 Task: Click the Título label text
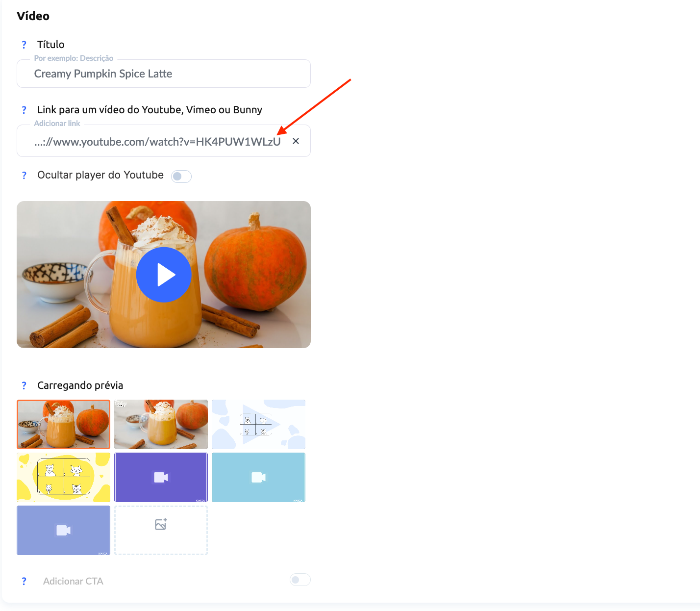click(51, 45)
